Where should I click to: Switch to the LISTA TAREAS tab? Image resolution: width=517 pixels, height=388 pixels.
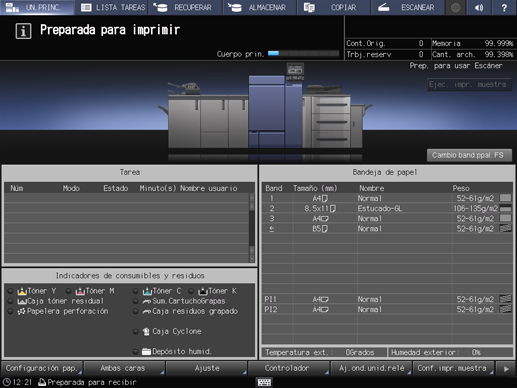(113, 7)
